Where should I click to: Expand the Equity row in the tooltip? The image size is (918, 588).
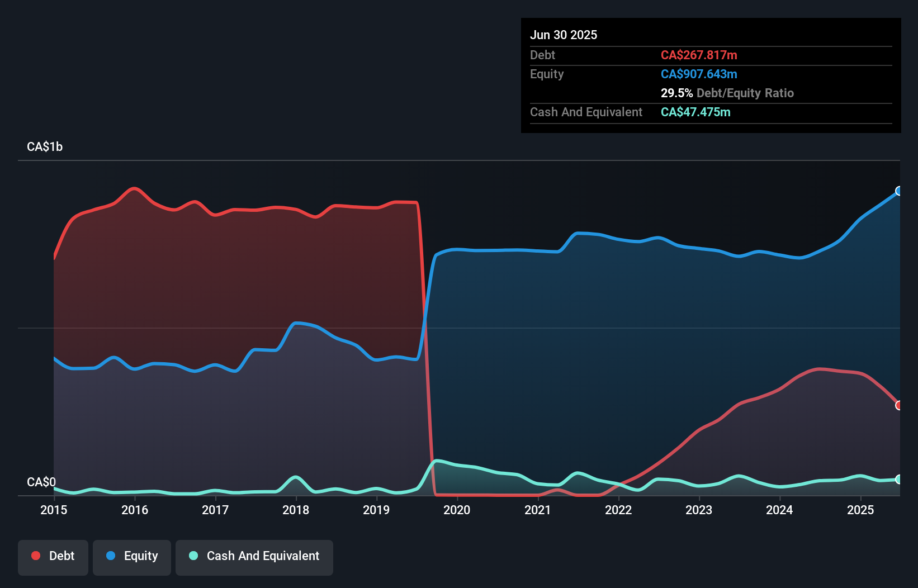(546, 74)
